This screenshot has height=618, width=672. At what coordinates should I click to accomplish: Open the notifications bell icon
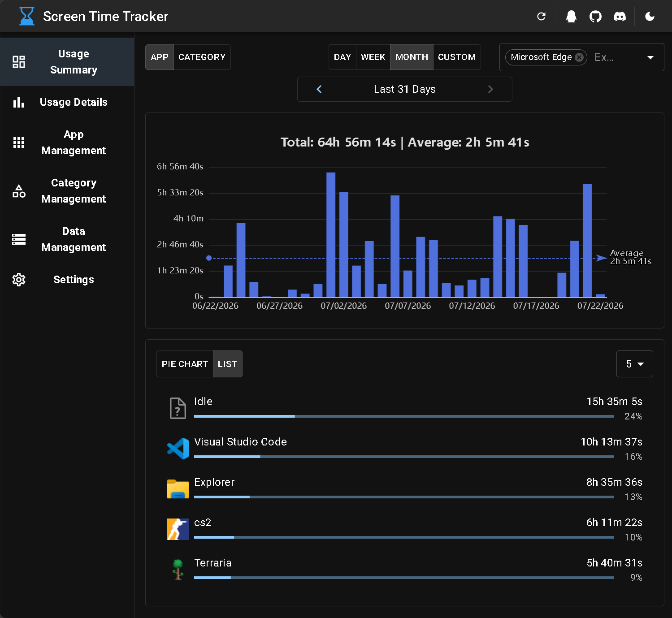(571, 17)
